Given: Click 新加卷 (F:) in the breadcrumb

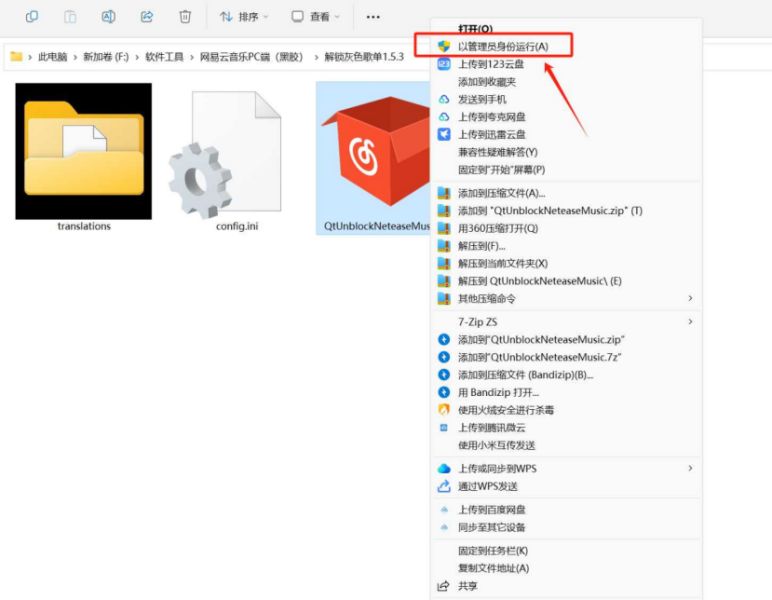Looking at the screenshot, I should (106, 57).
